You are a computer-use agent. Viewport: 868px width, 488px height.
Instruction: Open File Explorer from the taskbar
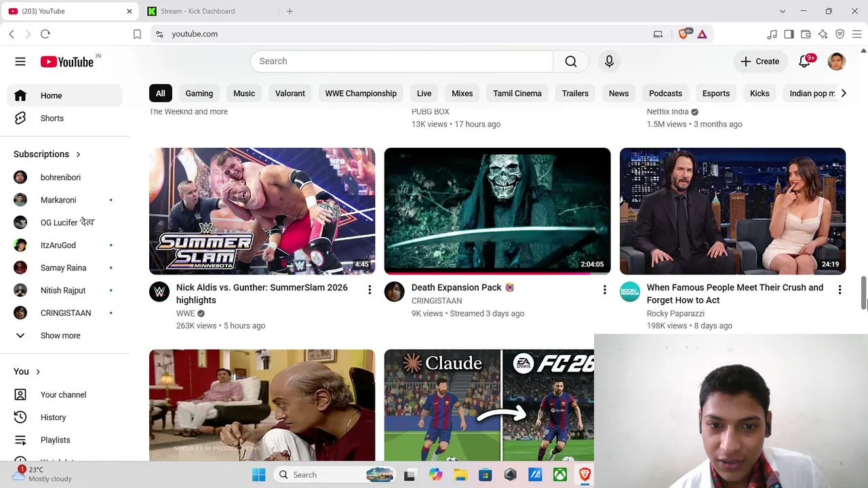(x=460, y=474)
